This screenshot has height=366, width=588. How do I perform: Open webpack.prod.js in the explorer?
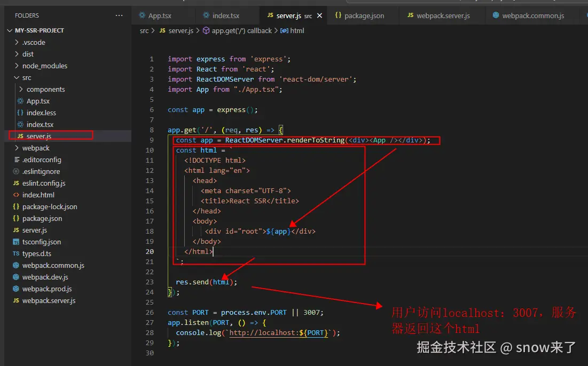coord(47,289)
